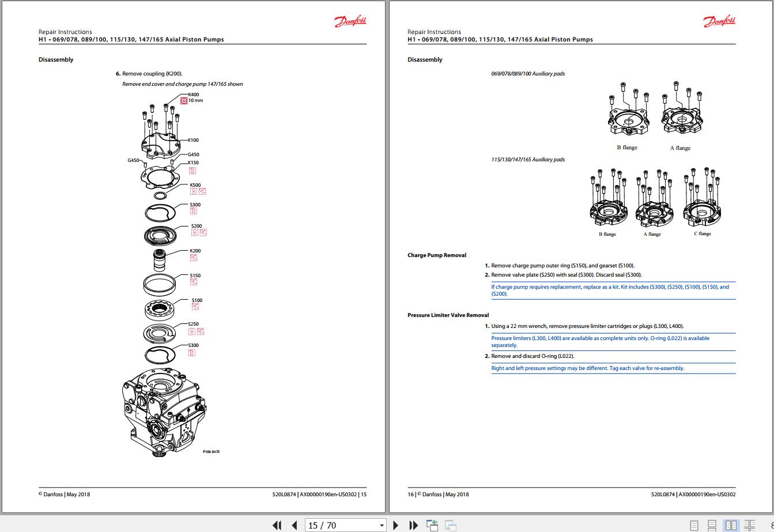The width and height of the screenshot is (774, 532).
Task: Click the 'Disassembly' heading on page 15
Action: pos(56,60)
